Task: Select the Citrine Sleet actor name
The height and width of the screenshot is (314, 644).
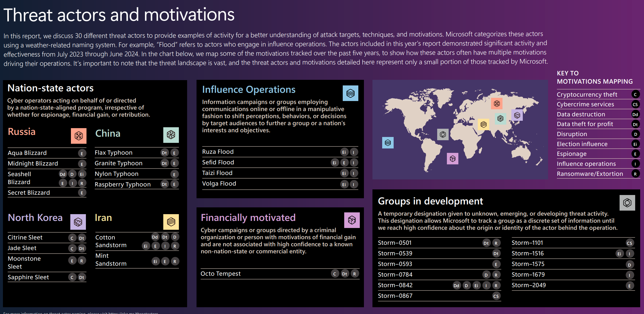Action: click(25, 237)
